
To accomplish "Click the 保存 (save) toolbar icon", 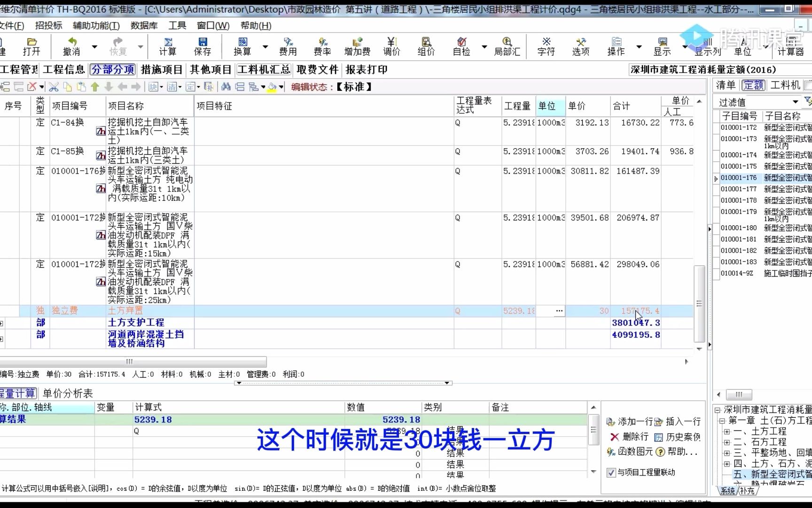I will (203, 47).
